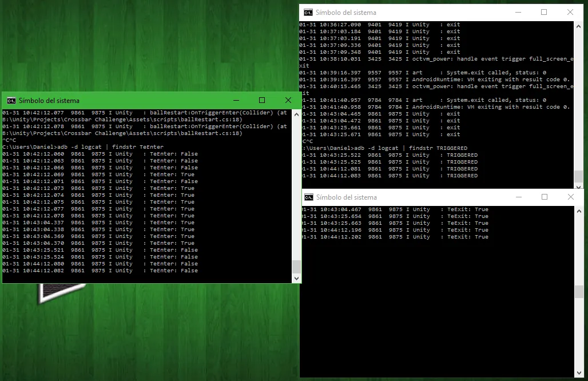Click log line 10:42:12.074 TeEnter: True
Viewport: 588px width, 381px height.
tap(98, 195)
